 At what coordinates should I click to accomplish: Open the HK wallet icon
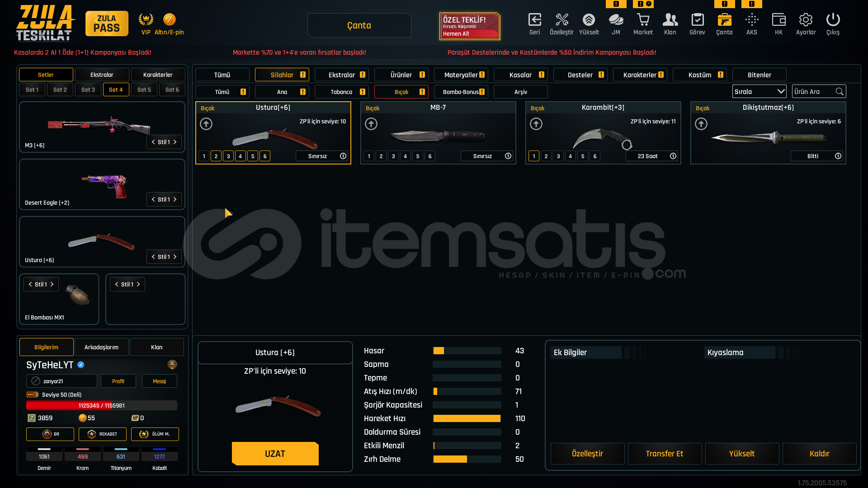tap(778, 20)
